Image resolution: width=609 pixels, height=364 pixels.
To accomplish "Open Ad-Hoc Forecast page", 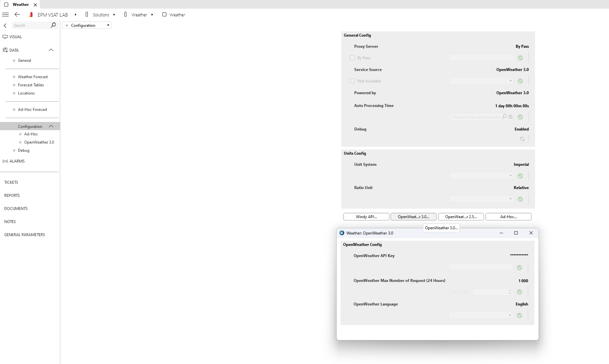I will pyautogui.click(x=32, y=110).
